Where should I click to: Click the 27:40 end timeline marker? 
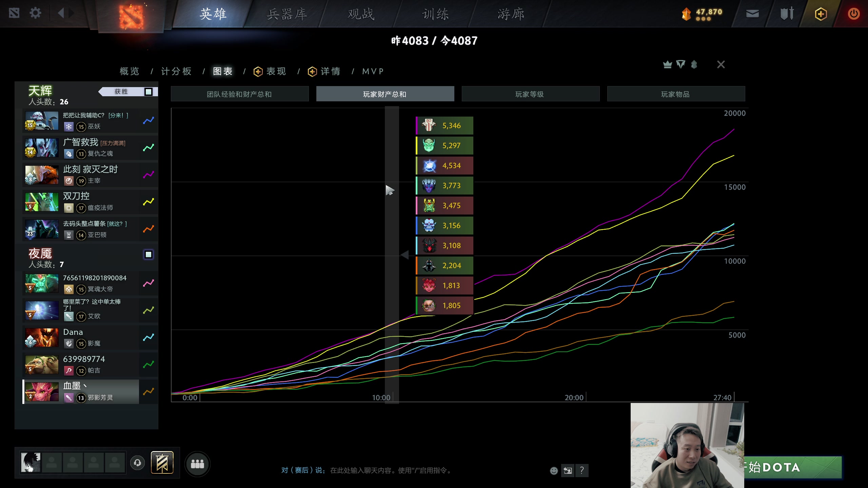pos(722,398)
